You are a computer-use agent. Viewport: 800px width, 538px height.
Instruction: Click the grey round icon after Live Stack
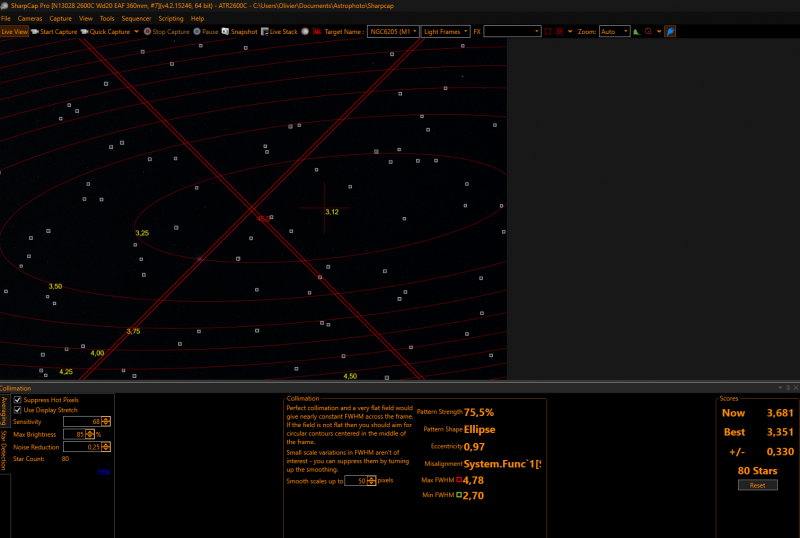pyautogui.click(x=305, y=32)
